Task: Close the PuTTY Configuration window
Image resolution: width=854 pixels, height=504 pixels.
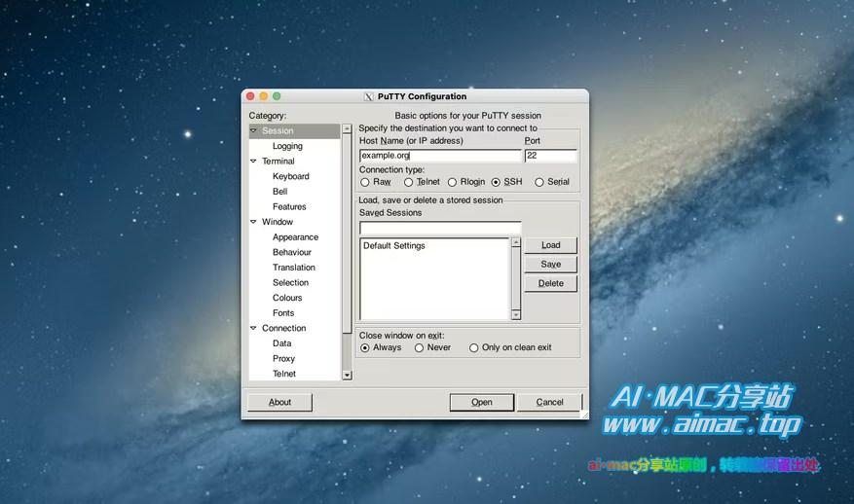Action: [x=250, y=96]
